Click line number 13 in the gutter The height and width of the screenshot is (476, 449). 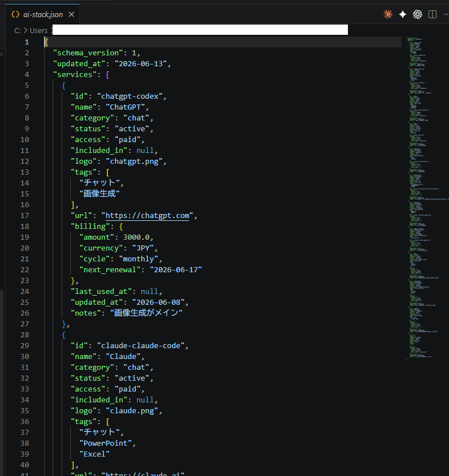pos(25,172)
